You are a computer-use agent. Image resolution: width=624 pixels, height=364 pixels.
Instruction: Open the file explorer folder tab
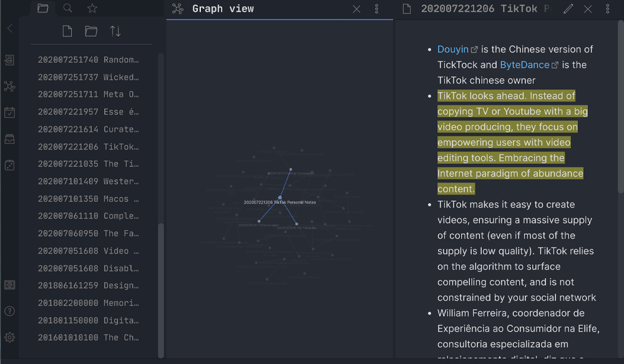[42, 8]
